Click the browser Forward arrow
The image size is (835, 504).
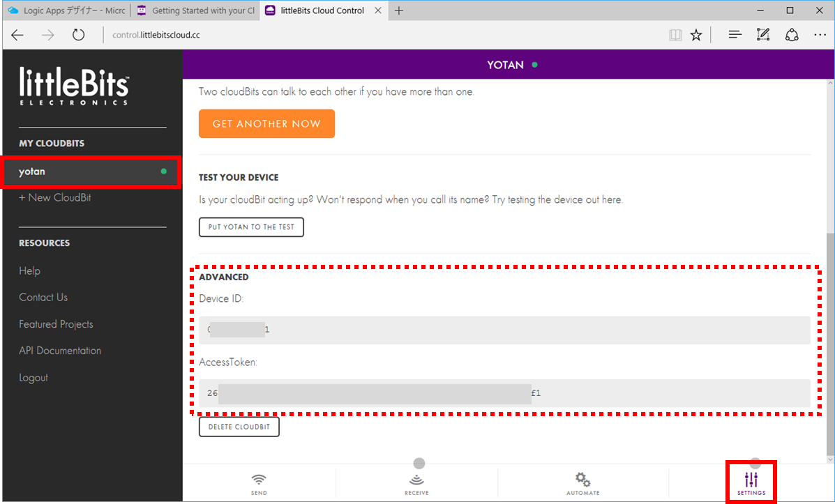48,35
